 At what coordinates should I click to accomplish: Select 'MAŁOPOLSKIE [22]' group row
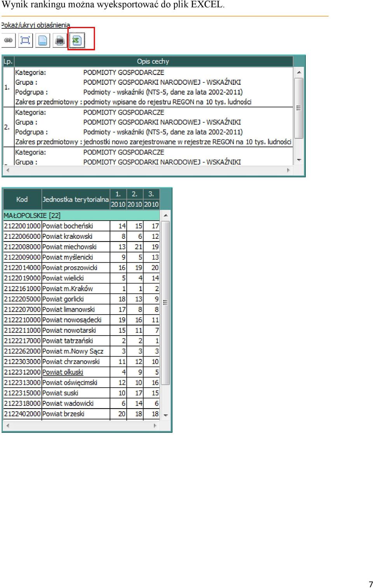82,216
